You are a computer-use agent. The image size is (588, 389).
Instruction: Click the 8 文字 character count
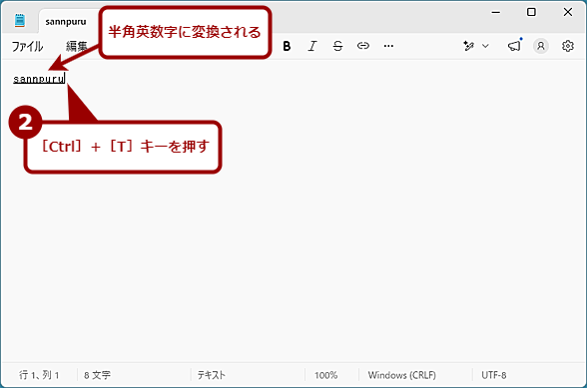tap(97, 375)
